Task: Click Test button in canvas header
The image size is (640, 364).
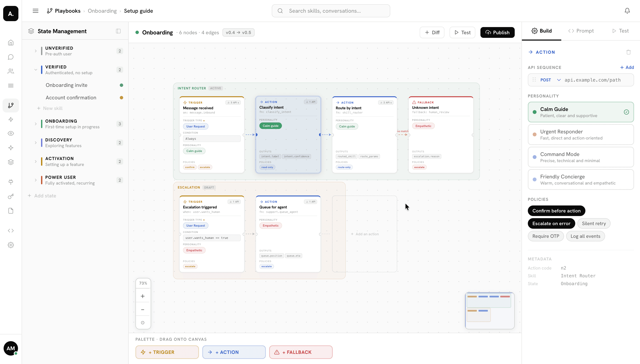Action: 462,33
